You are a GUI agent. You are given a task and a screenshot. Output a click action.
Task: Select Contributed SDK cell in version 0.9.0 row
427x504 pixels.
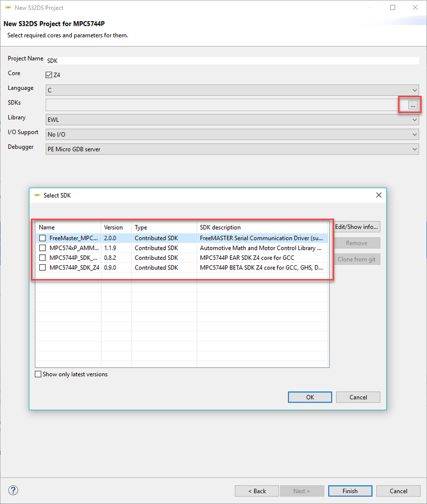point(156,268)
